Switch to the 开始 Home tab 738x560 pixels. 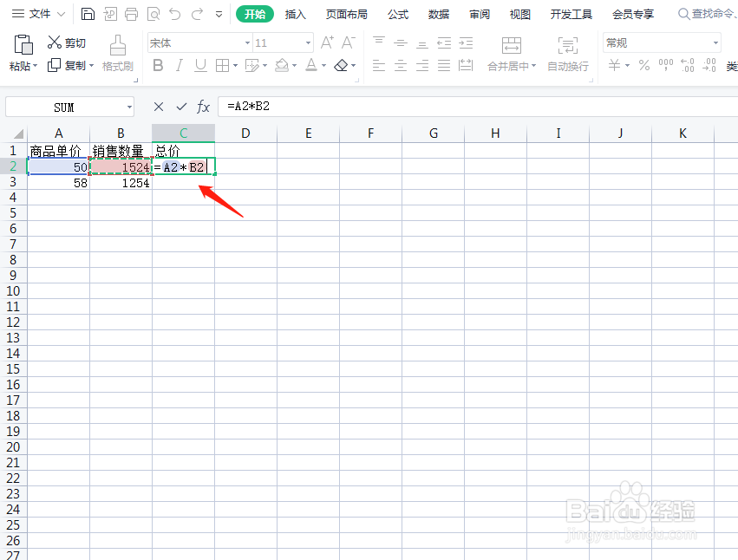(x=255, y=15)
